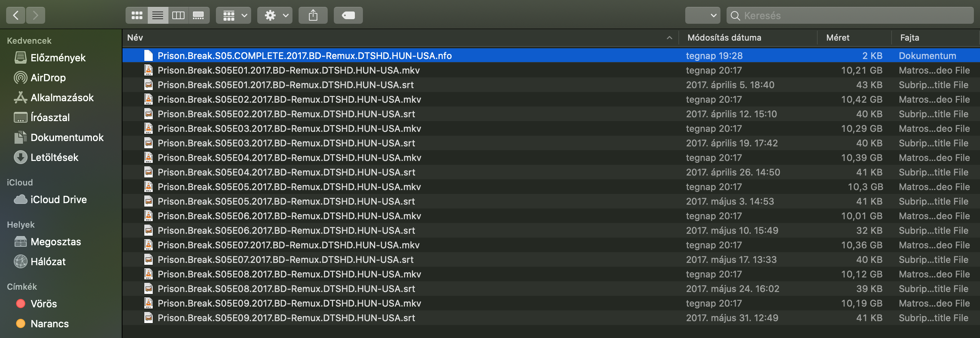This screenshot has width=980, height=338.
Task: Select file name Prison.Break.S05E09.2017.BD-Remux.DTSHD.HUN-USA.mkv
Action: click(x=289, y=303)
